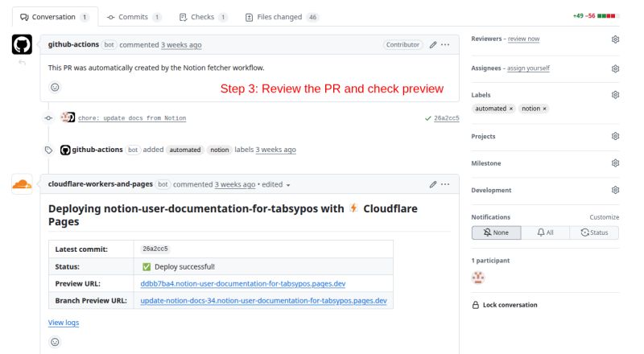Expand the 'edited' history dropdown

[x=276, y=185]
